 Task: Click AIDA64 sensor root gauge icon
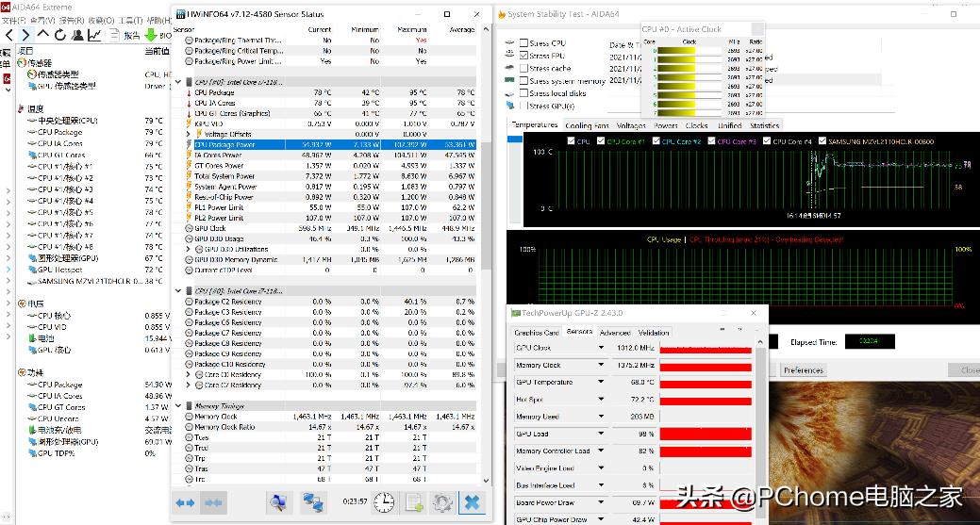(x=22, y=63)
